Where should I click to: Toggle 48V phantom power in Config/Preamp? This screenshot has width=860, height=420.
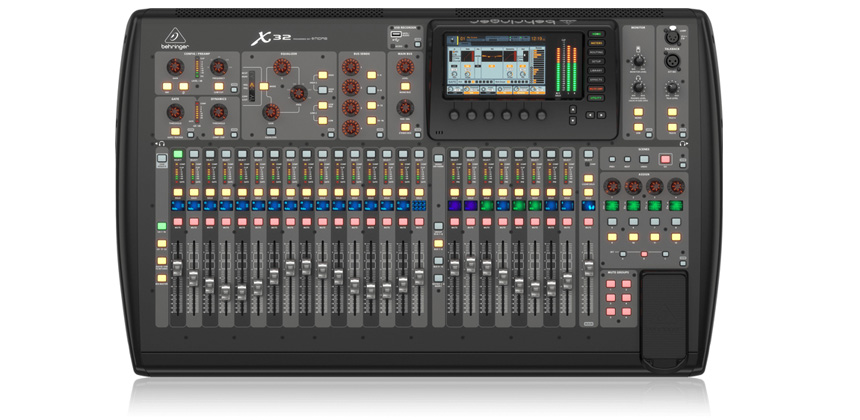click(x=167, y=86)
